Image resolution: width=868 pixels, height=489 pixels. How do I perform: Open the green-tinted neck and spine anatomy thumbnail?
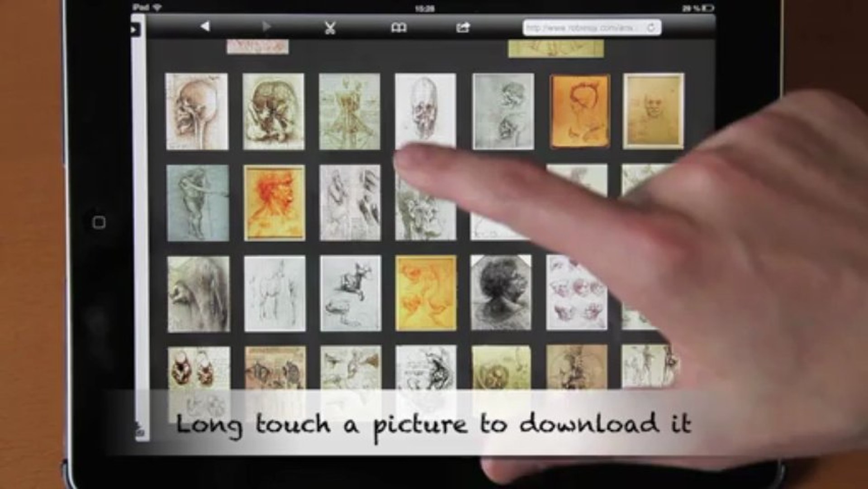click(x=350, y=111)
